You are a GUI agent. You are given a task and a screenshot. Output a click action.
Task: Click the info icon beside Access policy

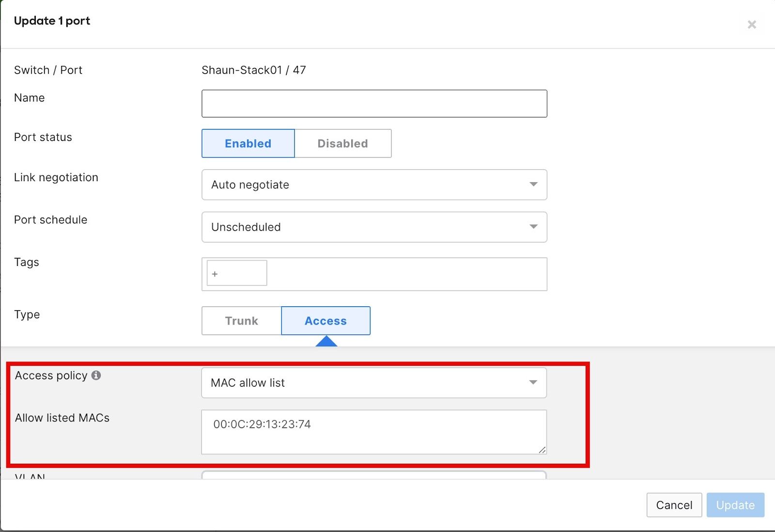point(96,375)
